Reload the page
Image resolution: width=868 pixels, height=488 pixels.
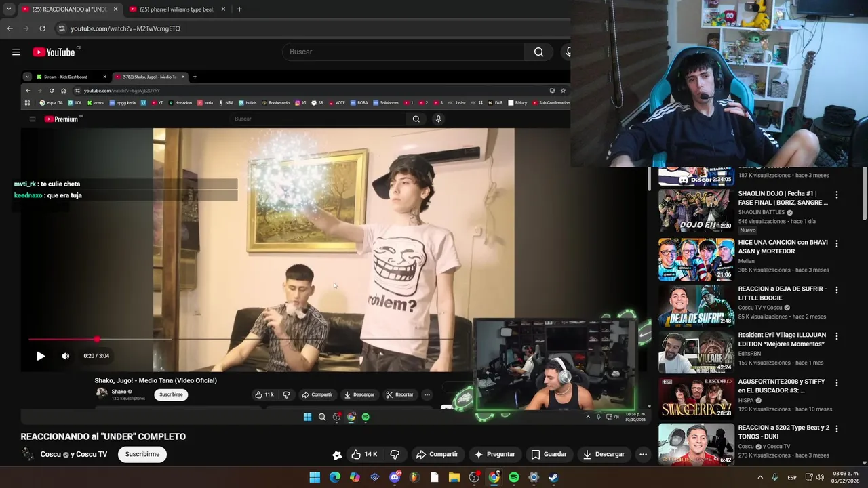point(42,28)
